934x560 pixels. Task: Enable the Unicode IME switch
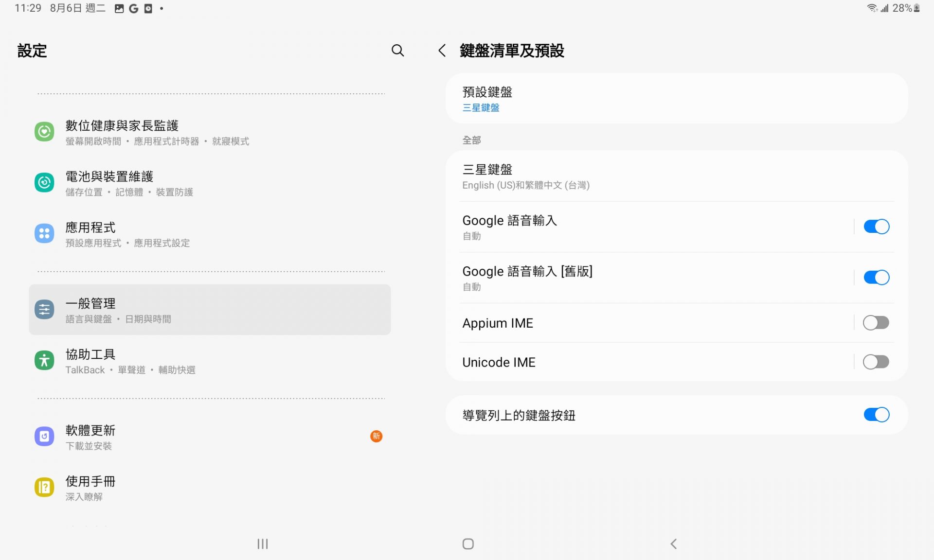coord(876,362)
